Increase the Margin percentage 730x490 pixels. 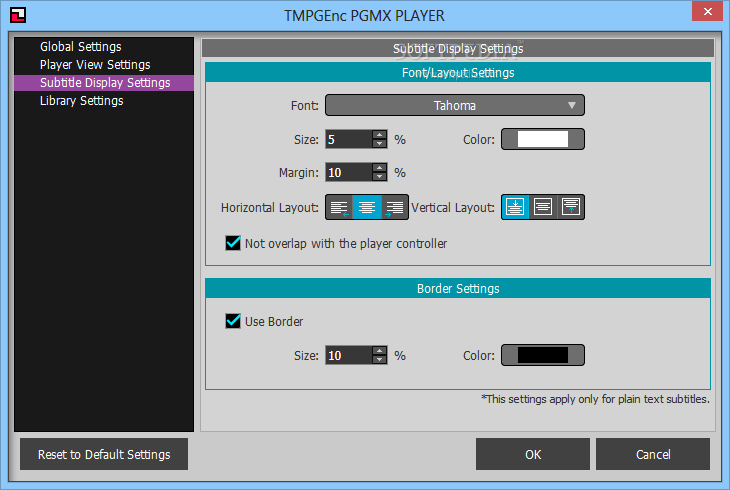click(x=380, y=168)
